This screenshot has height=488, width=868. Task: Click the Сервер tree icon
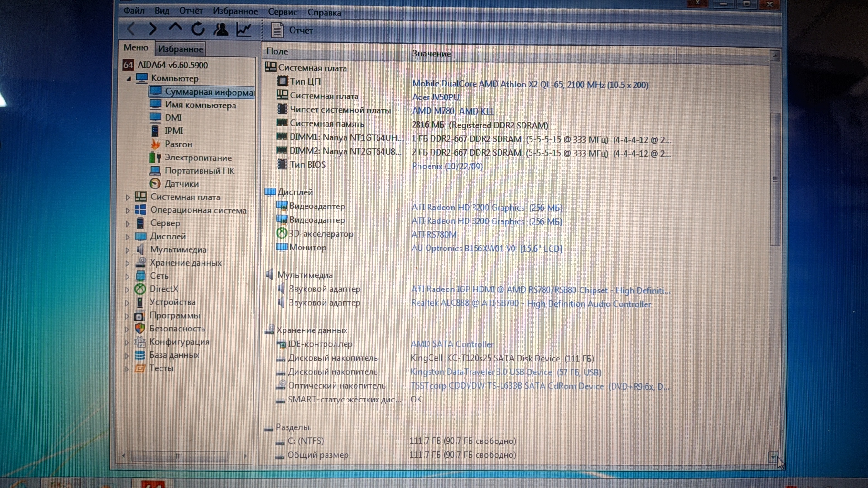click(x=140, y=223)
